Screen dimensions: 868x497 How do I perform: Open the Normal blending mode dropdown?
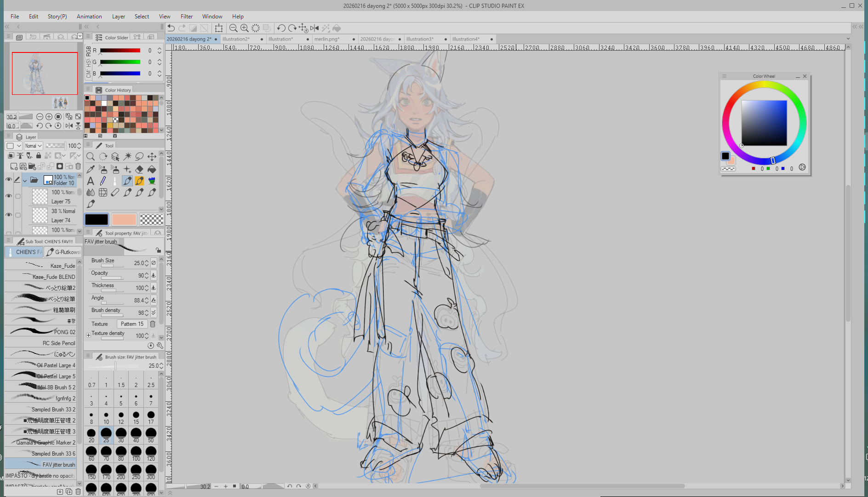[33, 146]
